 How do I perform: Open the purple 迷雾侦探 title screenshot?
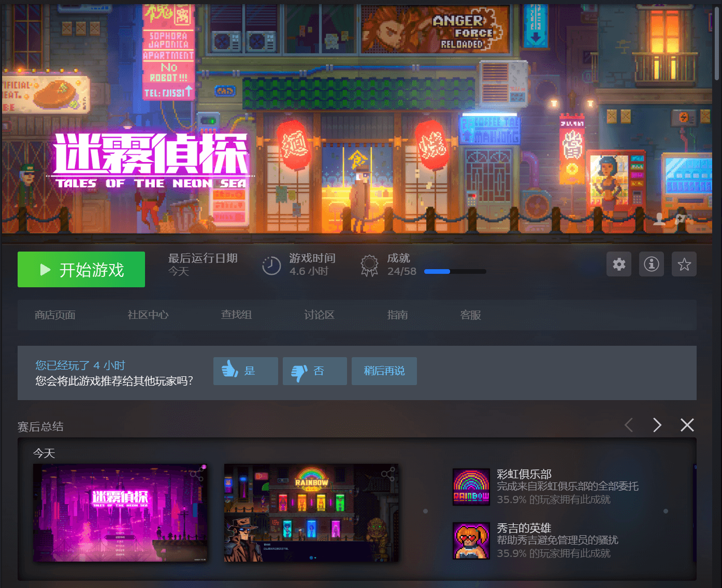tap(120, 513)
